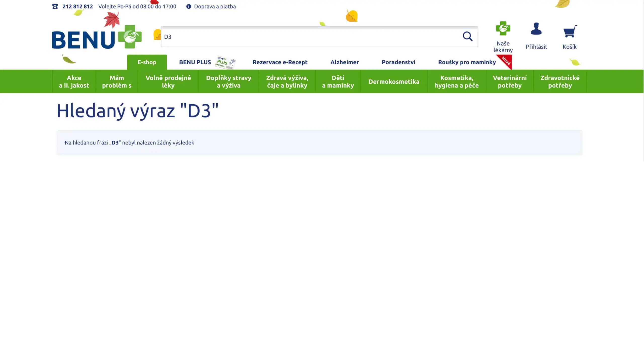Select the E-shop tab
The width and height of the screenshot is (644, 357).
(x=147, y=62)
